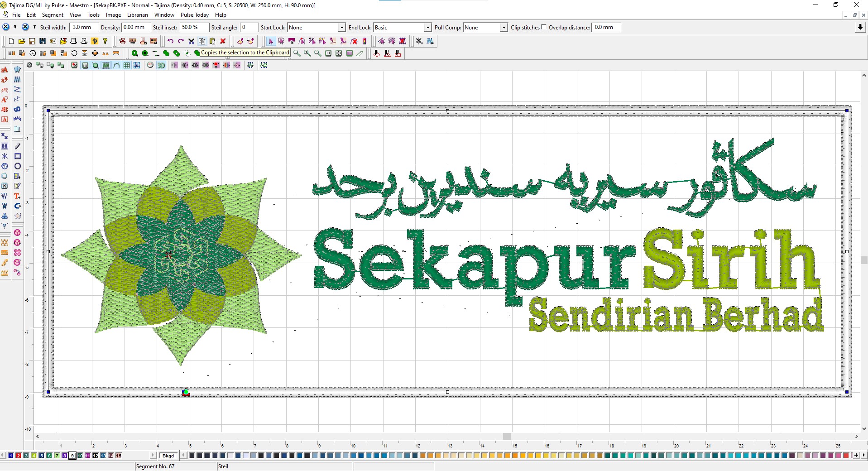Select the ellipse shape tool
Screen dimensions: 868x471
[x=18, y=166]
